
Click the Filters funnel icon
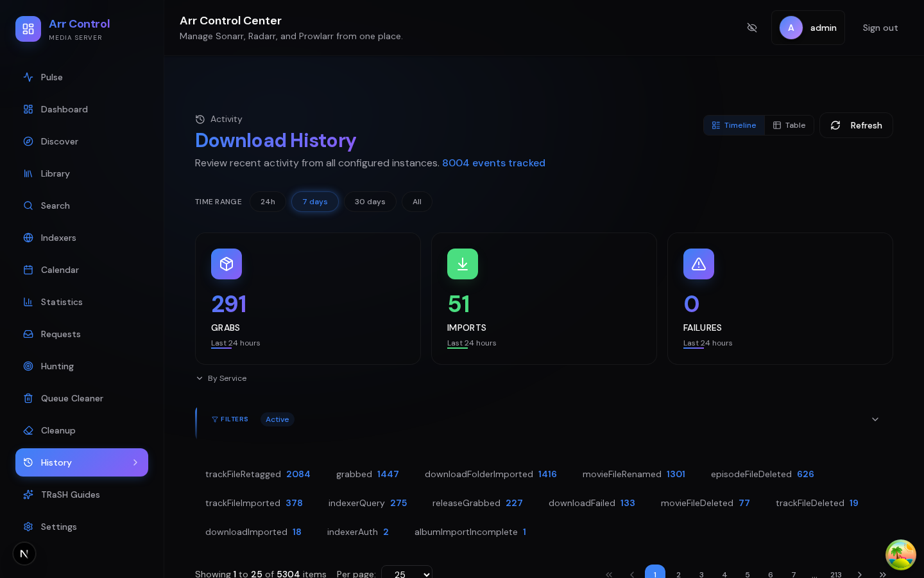(x=215, y=419)
